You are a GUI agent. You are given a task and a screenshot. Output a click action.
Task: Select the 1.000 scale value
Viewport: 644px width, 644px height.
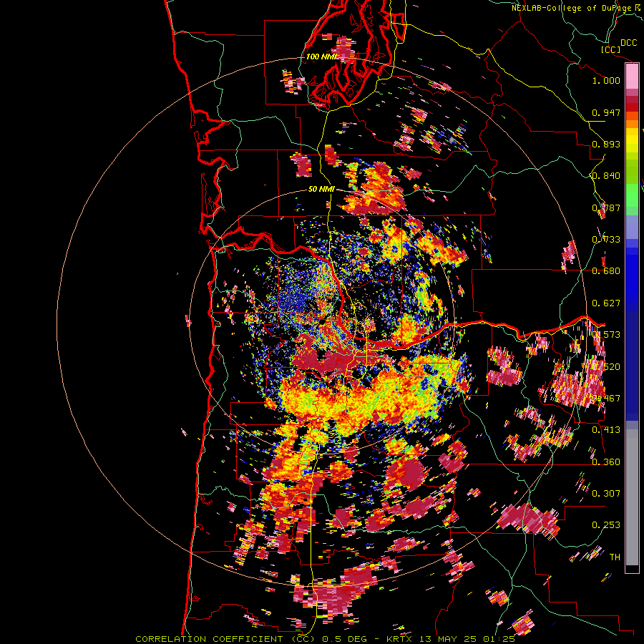pyautogui.click(x=606, y=80)
